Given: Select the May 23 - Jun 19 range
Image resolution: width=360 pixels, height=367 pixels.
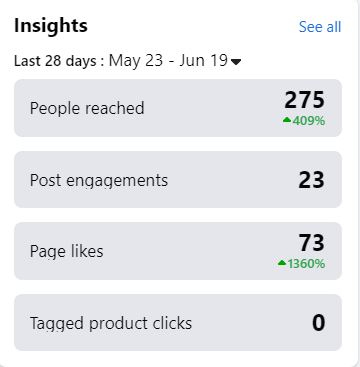Looking at the screenshot, I should [x=168, y=61].
